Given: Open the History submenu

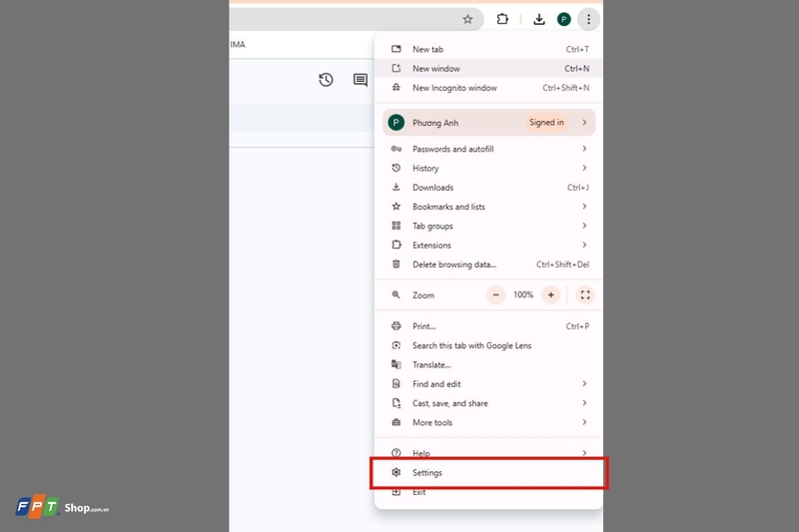Looking at the screenshot, I should tap(488, 169).
